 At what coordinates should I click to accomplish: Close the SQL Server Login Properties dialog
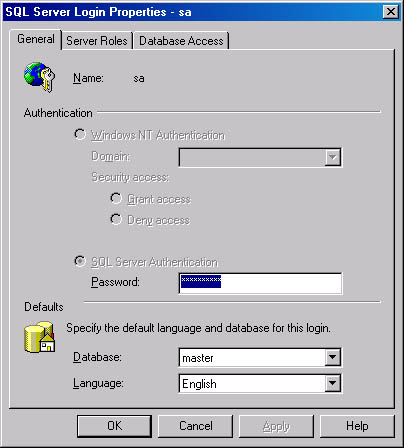coord(391,12)
